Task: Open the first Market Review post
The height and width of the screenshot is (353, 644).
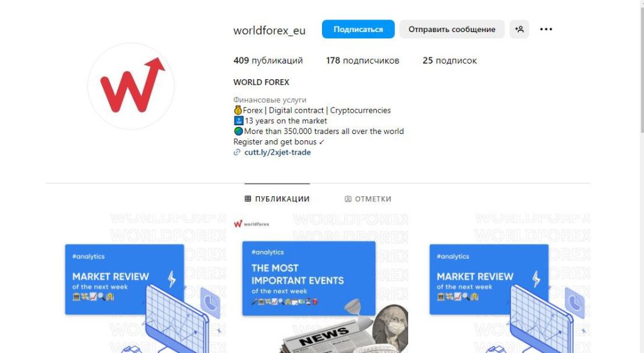Action: (x=135, y=283)
